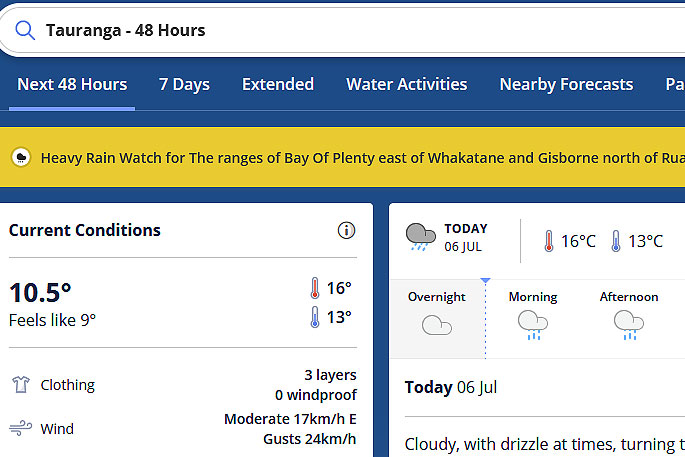Click the magnifying glass search icon
The width and height of the screenshot is (685, 457).
pos(25,30)
